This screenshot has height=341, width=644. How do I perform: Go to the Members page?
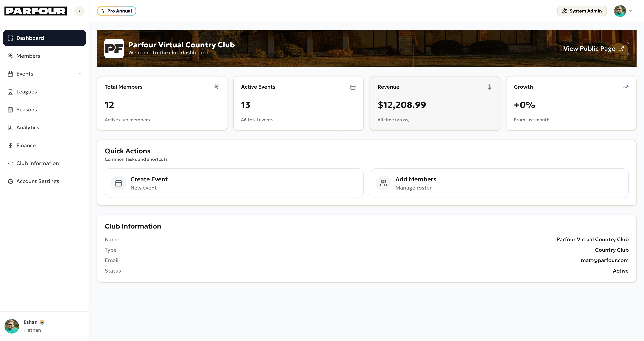(28, 56)
